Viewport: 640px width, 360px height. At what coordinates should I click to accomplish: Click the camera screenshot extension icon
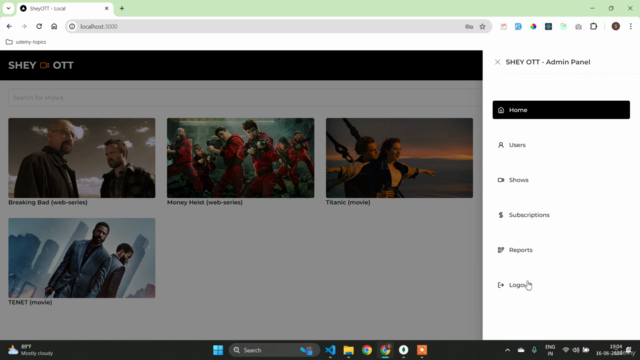578,27
